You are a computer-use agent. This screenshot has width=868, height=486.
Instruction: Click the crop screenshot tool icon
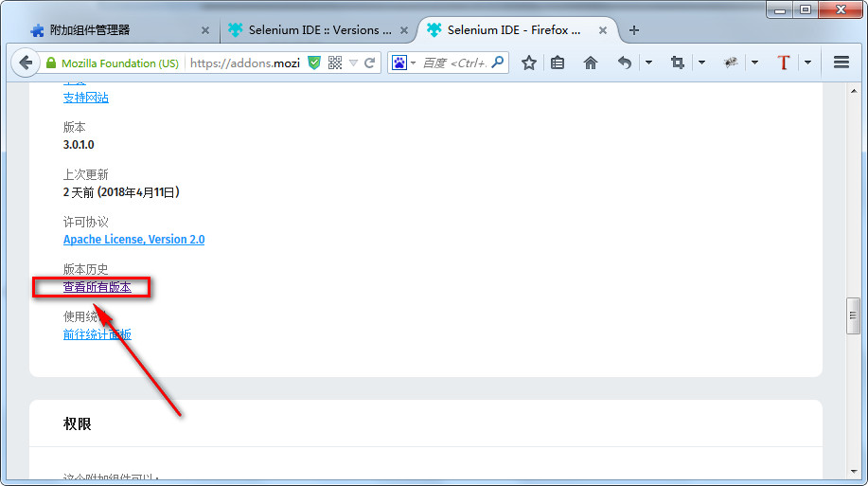coord(677,63)
